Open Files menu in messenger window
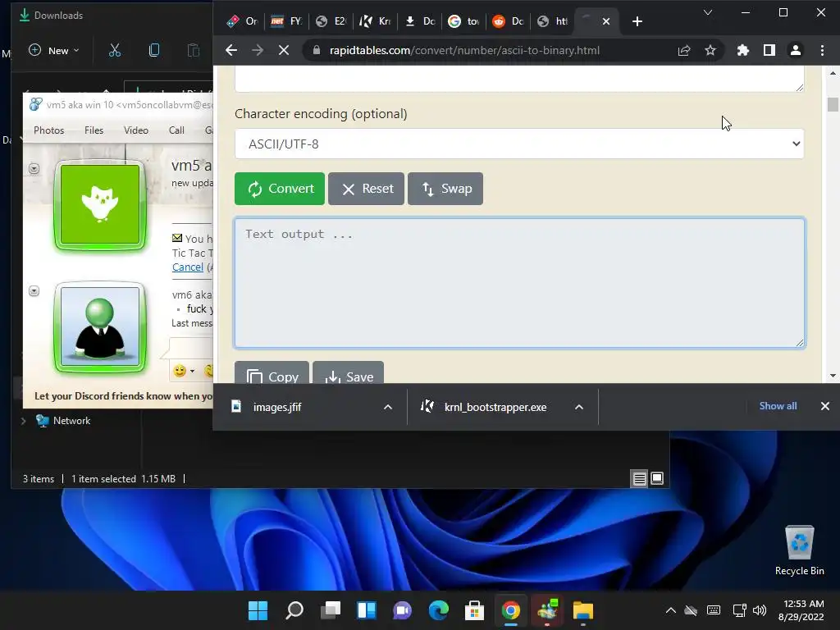The image size is (840, 630). [x=94, y=130]
